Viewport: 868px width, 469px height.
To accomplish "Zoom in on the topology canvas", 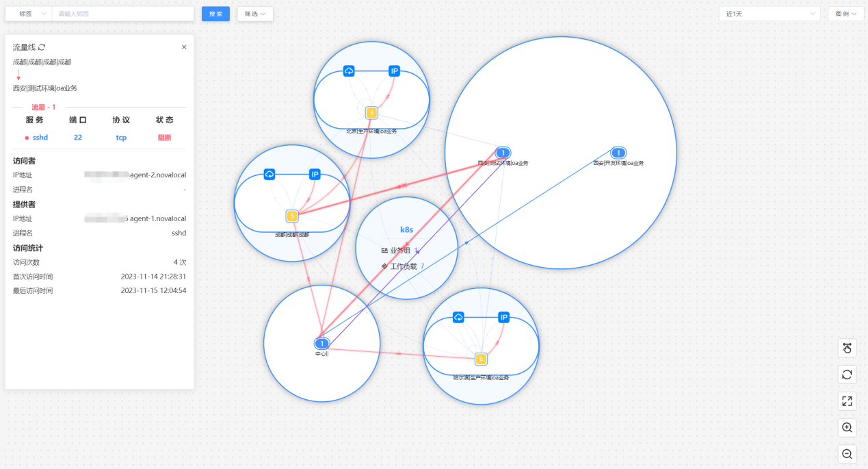I will click(847, 428).
